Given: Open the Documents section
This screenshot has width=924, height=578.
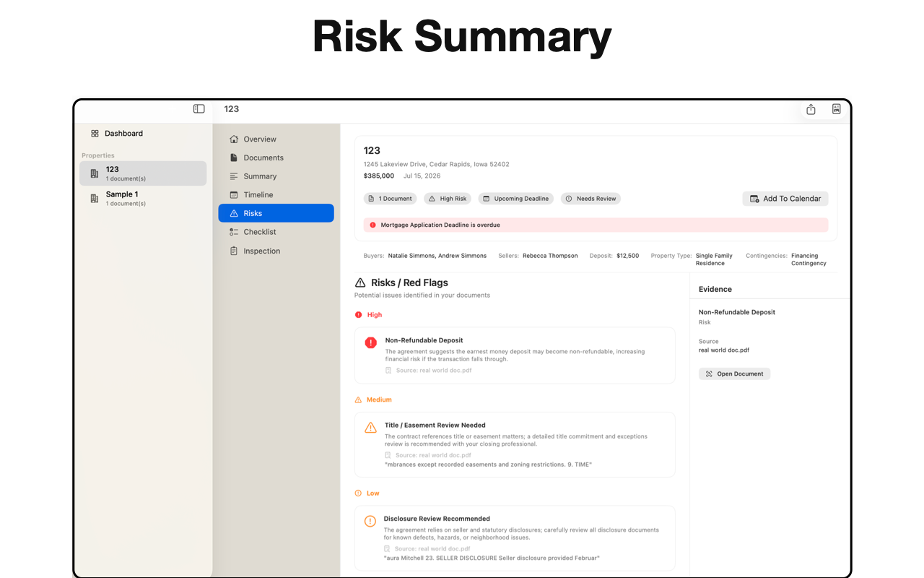Looking at the screenshot, I should [x=276, y=158].
